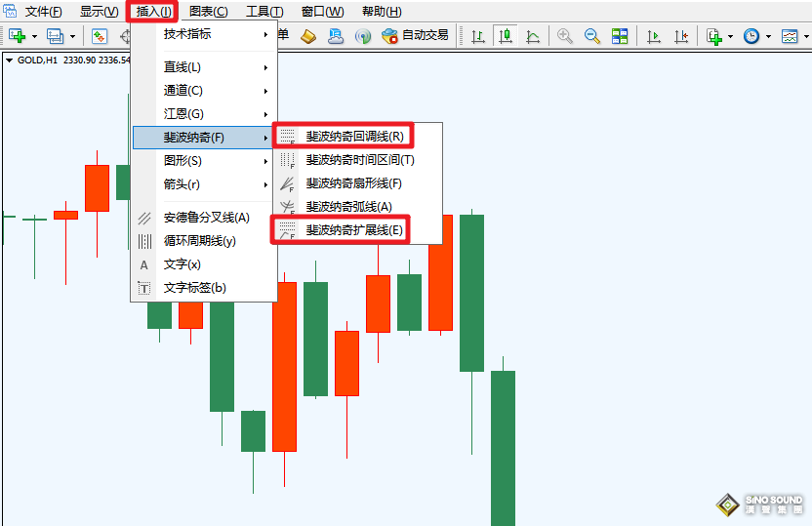This screenshot has height=526, width=812.
Task: Click the zoom in magnifier icon
Action: pyautogui.click(x=565, y=36)
